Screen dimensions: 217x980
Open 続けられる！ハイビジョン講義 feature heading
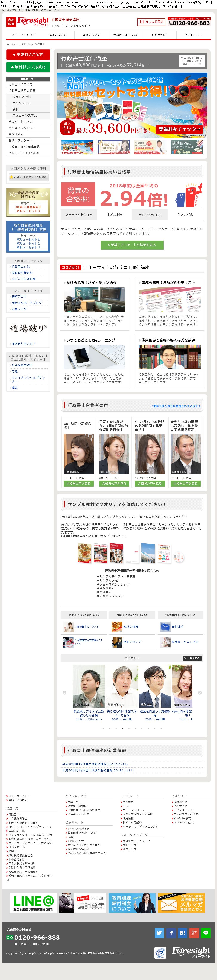point(91,282)
